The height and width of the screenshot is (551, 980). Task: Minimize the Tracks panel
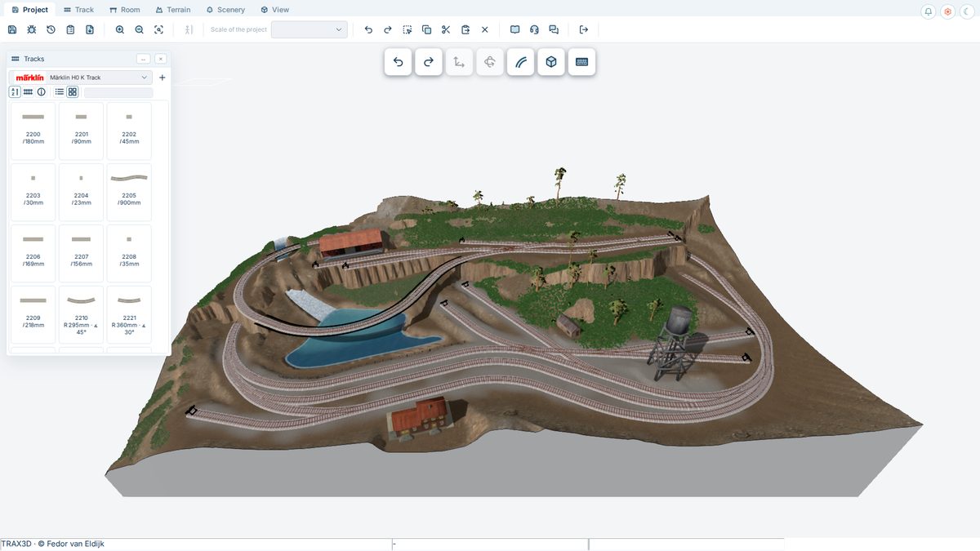pos(143,59)
